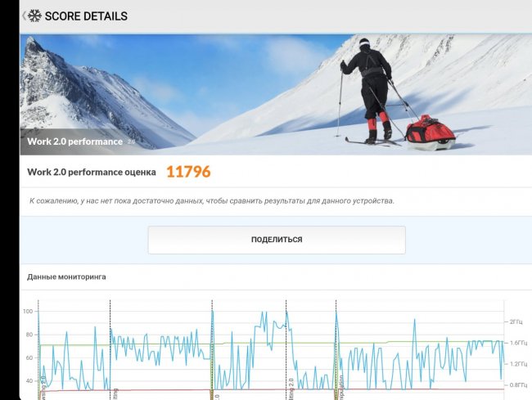Tap the insufficient data comparison notice text

coord(211,200)
